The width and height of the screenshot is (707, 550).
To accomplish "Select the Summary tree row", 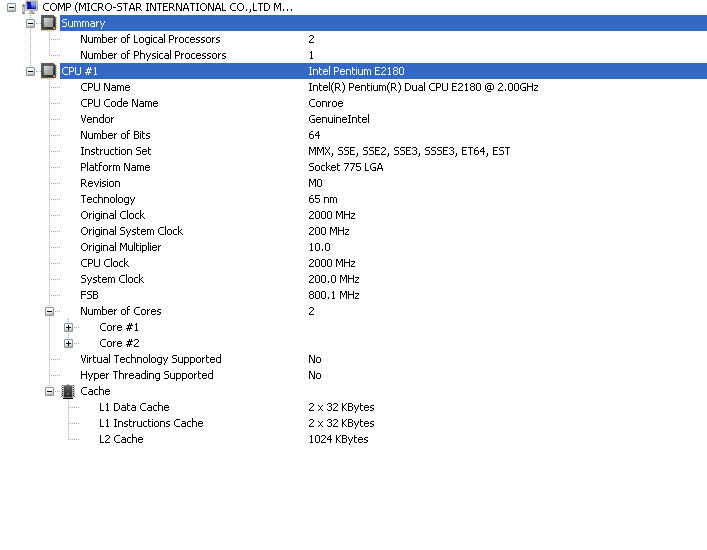I will 383,23.
